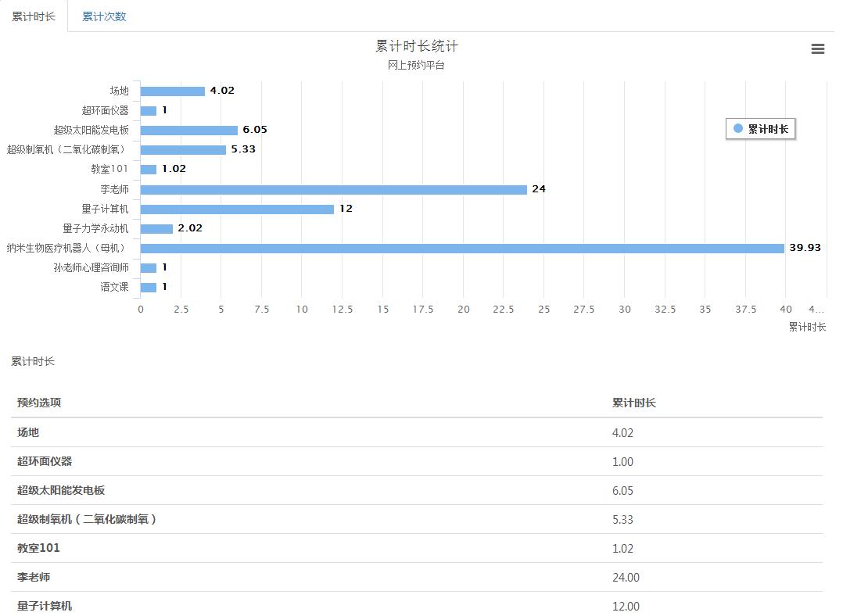Click table value 1.00
The image size is (861, 616).
[622, 462]
